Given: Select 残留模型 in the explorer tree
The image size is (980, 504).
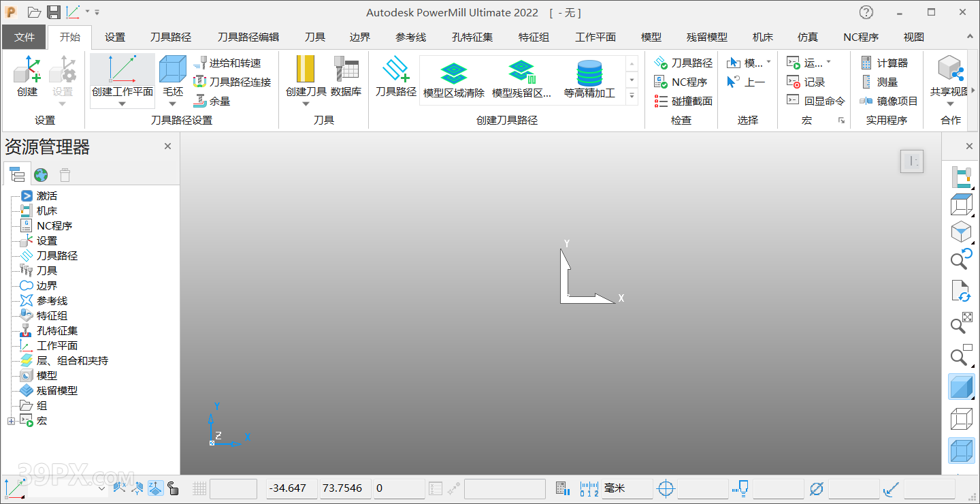Looking at the screenshot, I should [57, 390].
